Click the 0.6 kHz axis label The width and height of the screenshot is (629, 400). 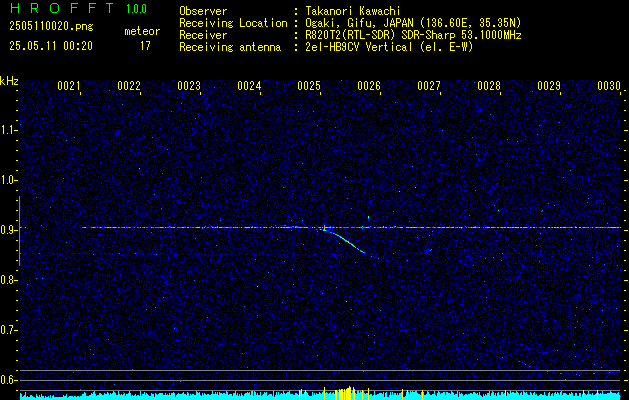[x=8, y=380]
